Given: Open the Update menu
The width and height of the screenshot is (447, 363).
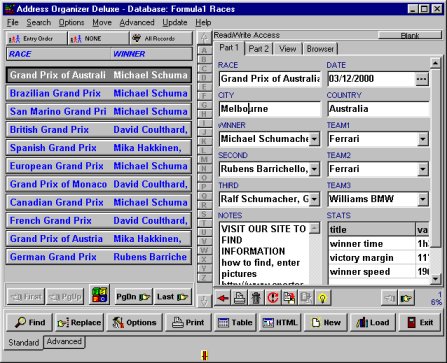Looking at the screenshot, I should [175, 23].
